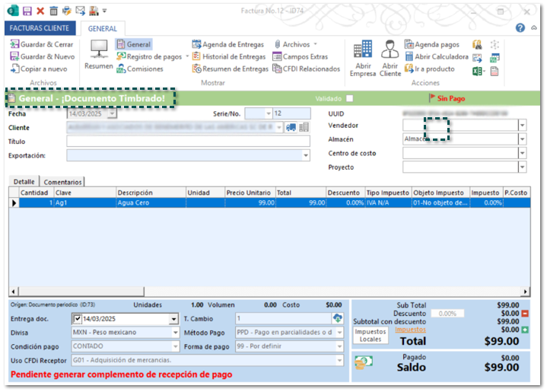The height and width of the screenshot is (392, 547).
Task: Click the help question mark icon
Action: 521,27
